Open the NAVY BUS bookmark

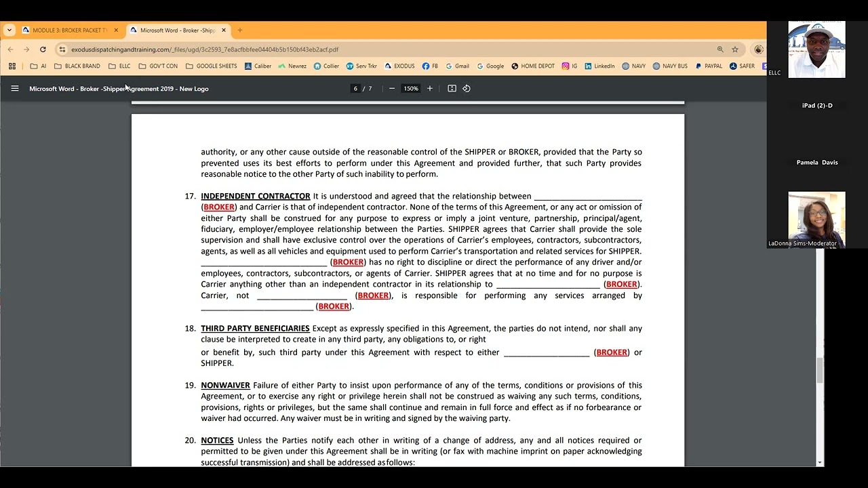(670, 66)
